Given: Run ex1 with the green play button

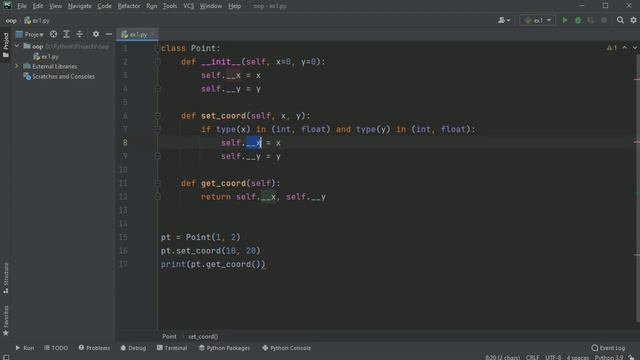Looking at the screenshot, I should point(565,20).
